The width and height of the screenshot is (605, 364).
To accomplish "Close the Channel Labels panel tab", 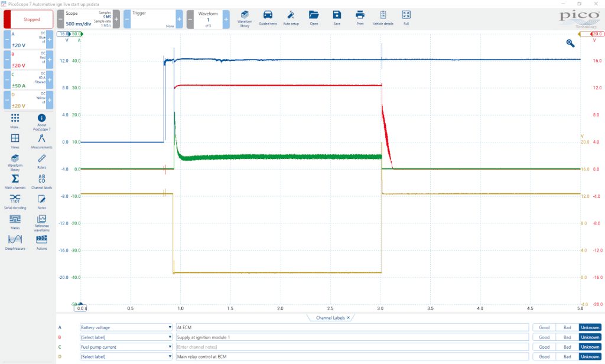I will (349, 318).
